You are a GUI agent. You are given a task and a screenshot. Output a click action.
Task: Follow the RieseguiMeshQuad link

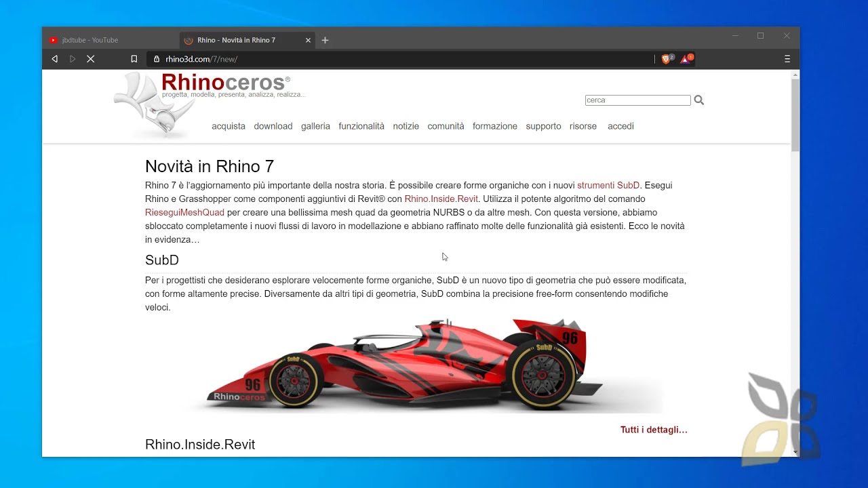(184, 212)
